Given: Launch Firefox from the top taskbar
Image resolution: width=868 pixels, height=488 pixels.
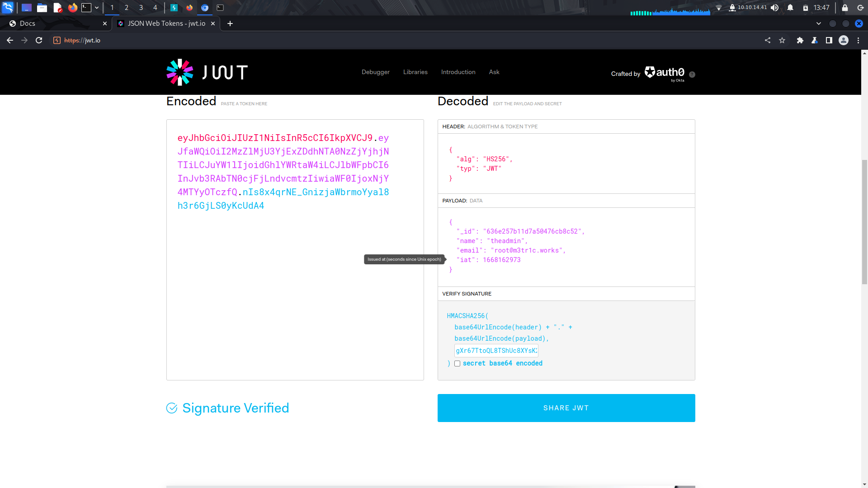Looking at the screenshot, I should [72, 7].
